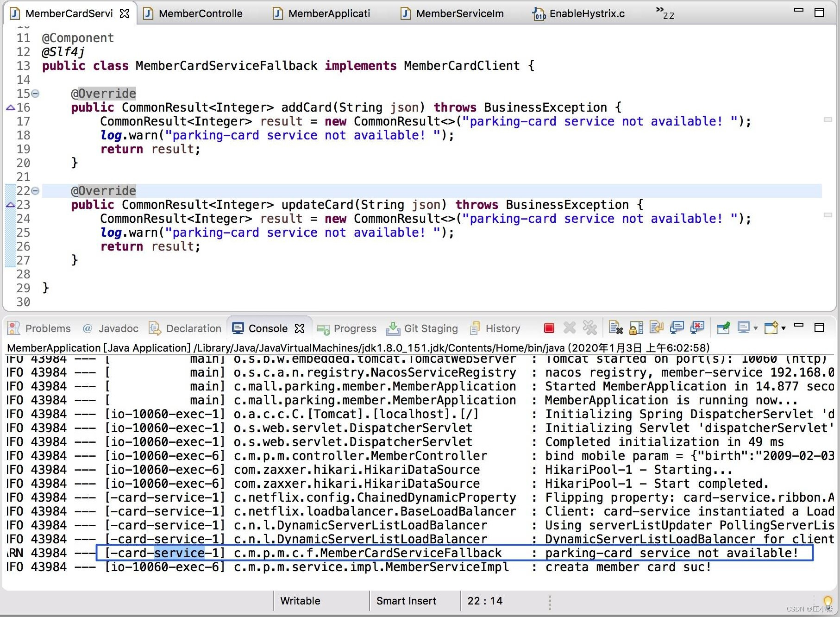
Task: Collapse the addCard method fold at line 15
Action: (36, 94)
